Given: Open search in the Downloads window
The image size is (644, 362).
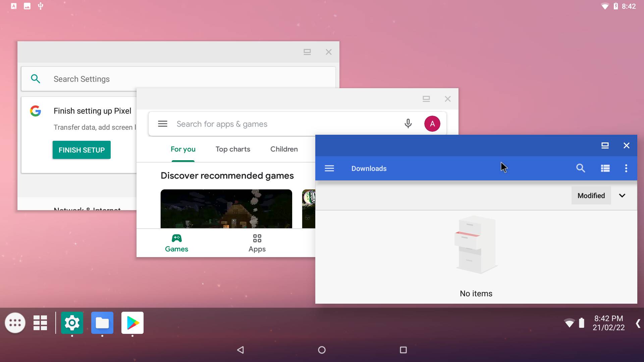Looking at the screenshot, I should coord(581,168).
